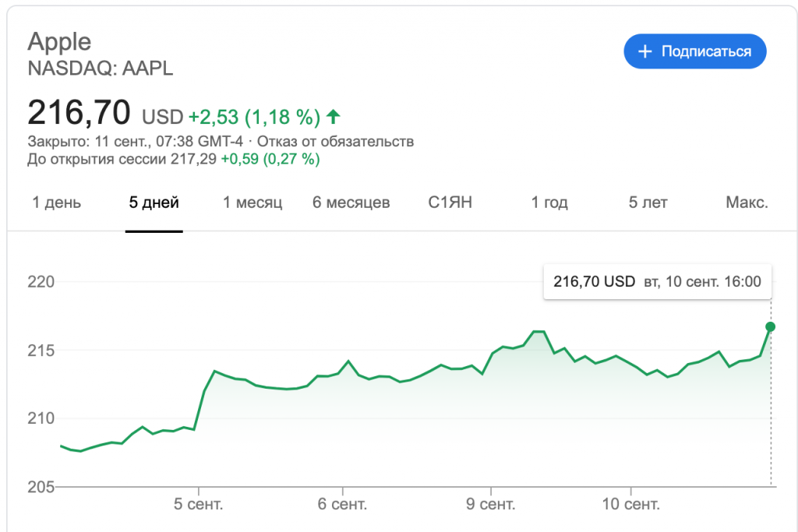The image size is (798, 532).
Task: Show the "1 месяц" price chart
Action: pyautogui.click(x=252, y=203)
